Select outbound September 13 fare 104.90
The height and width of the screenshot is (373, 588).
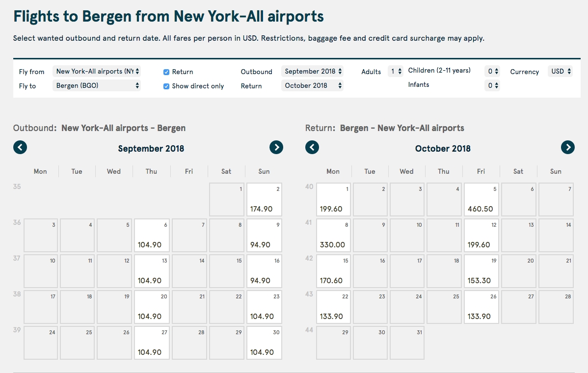click(152, 271)
